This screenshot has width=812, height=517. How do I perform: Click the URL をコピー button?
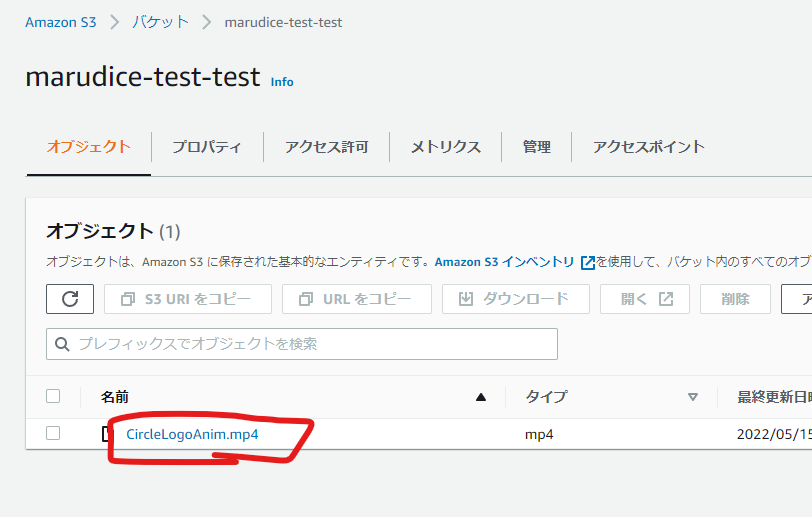(x=357, y=299)
